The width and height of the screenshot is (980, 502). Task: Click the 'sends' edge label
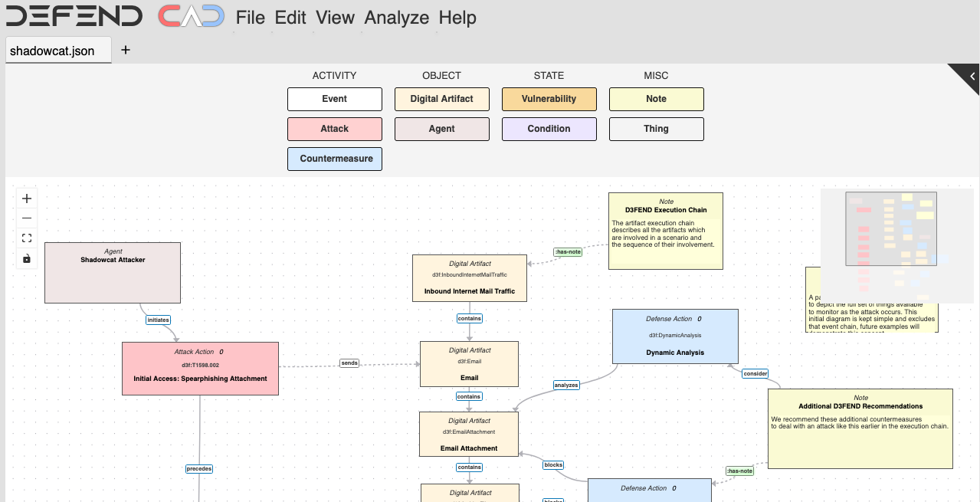point(349,363)
